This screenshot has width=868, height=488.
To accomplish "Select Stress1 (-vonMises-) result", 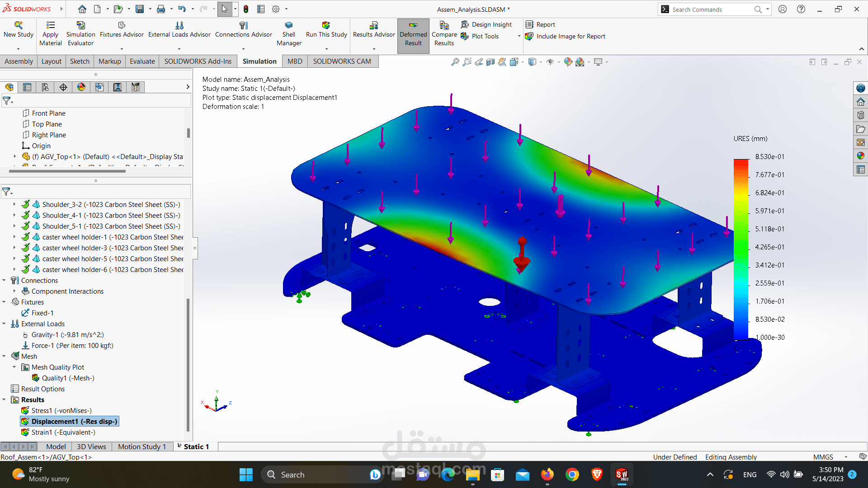I will 61,411.
